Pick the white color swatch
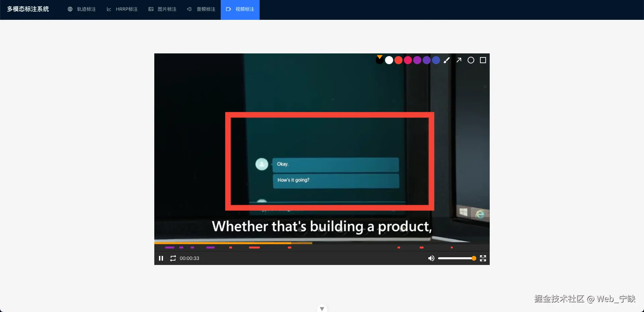Screen dimensions: 644x312 click(389, 60)
